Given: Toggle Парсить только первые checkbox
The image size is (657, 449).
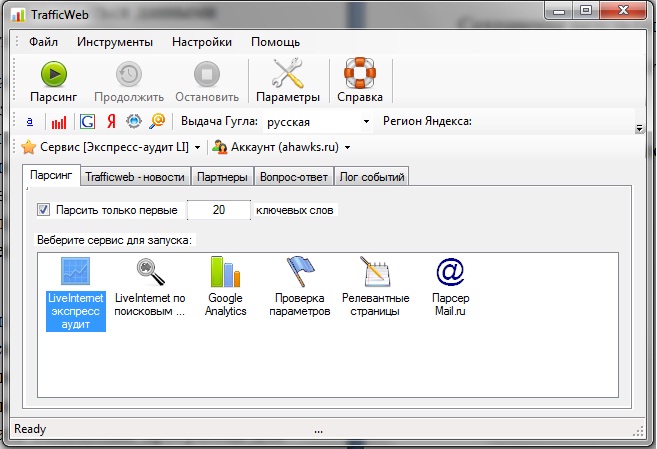Looking at the screenshot, I should coord(43,210).
